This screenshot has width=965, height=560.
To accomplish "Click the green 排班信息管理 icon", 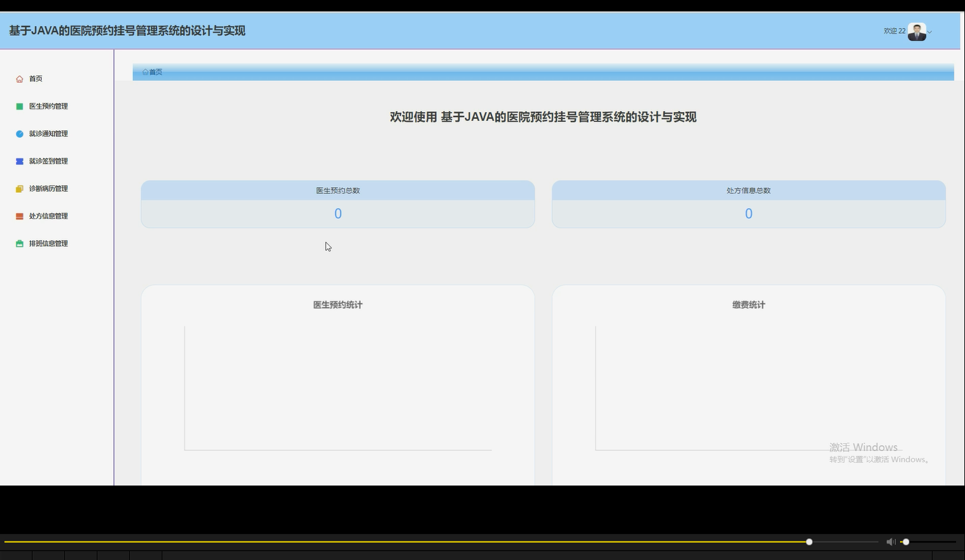I will click(20, 244).
